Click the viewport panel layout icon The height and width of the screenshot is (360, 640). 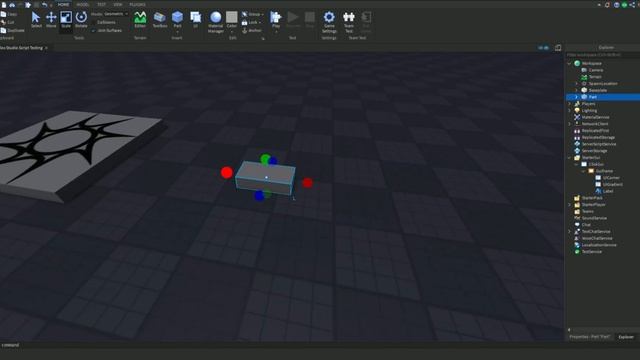click(558, 48)
